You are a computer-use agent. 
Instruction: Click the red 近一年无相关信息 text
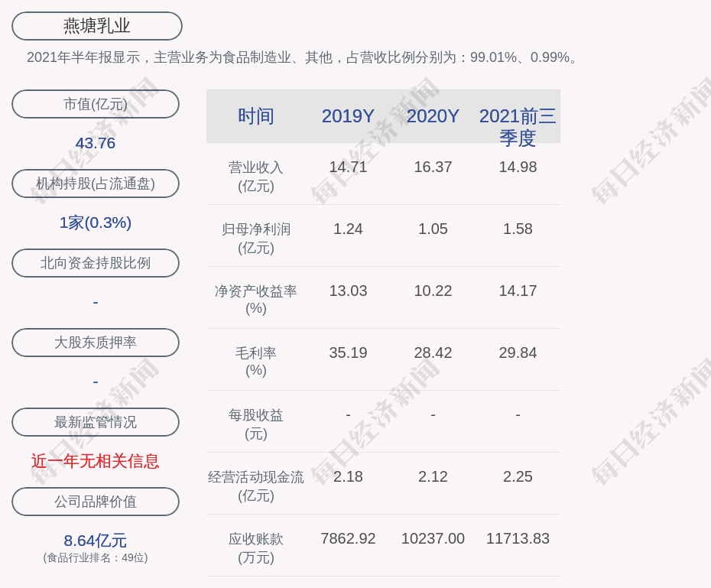pyautogui.click(x=96, y=461)
